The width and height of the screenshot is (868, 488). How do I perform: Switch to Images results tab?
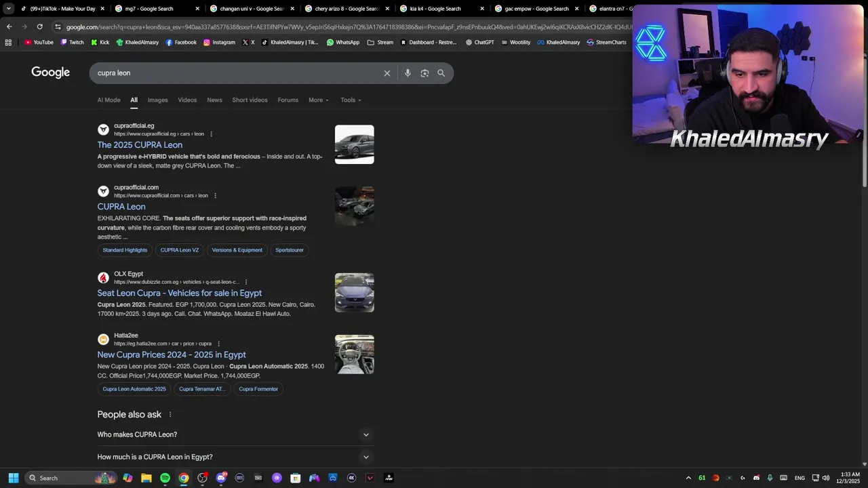157,100
